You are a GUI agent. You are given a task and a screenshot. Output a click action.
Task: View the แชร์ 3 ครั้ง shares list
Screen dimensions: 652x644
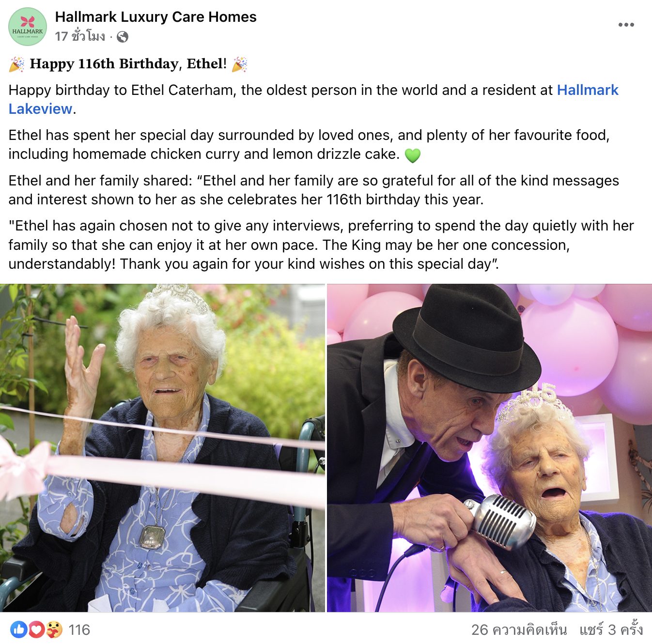click(x=611, y=629)
